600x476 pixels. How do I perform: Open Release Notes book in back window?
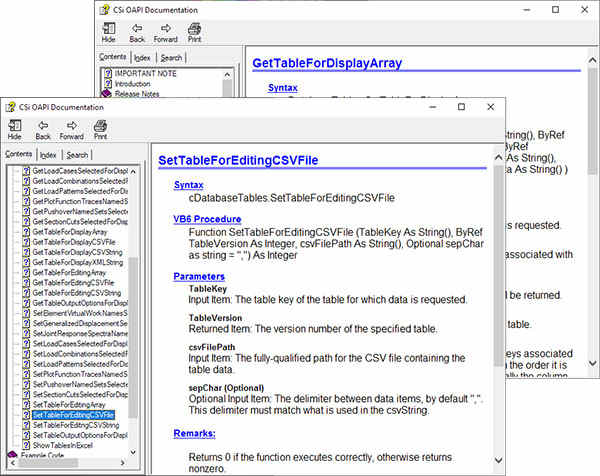pos(137,94)
